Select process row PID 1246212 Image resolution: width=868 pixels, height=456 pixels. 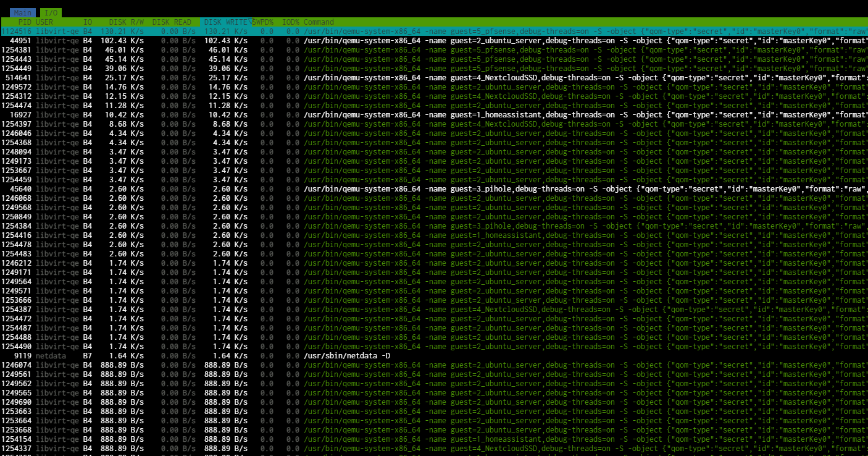pos(434,263)
